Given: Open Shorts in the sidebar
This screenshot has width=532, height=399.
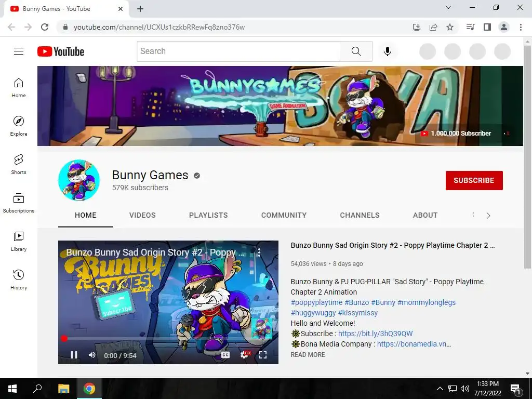Looking at the screenshot, I should click(x=19, y=164).
